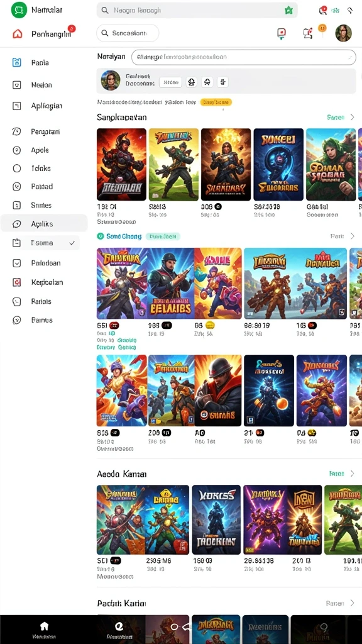Image resolution: width=362 pixels, height=644 pixels.
Task: Click the Fanss link beside Aeodo Kanan
Action: pyautogui.click(x=336, y=474)
